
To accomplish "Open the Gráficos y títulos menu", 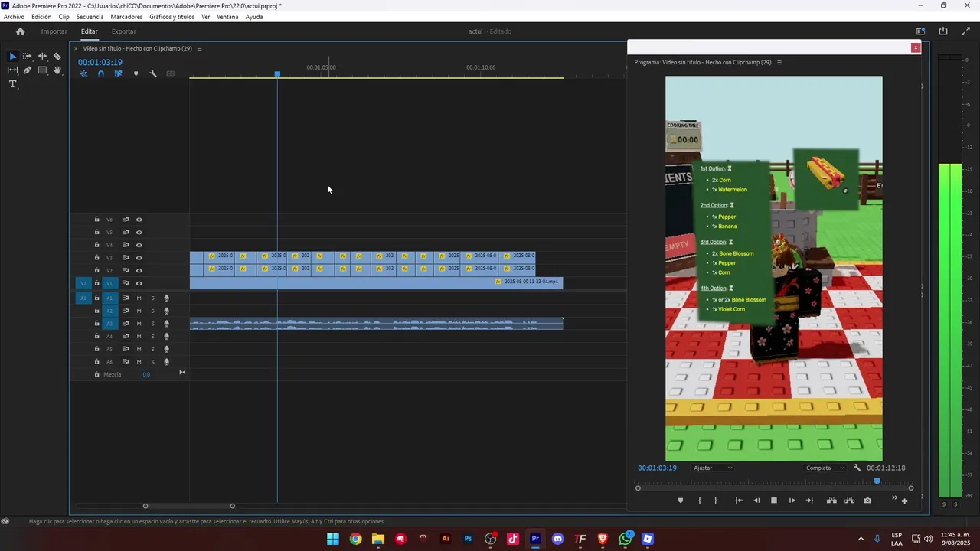I will click(x=171, y=17).
